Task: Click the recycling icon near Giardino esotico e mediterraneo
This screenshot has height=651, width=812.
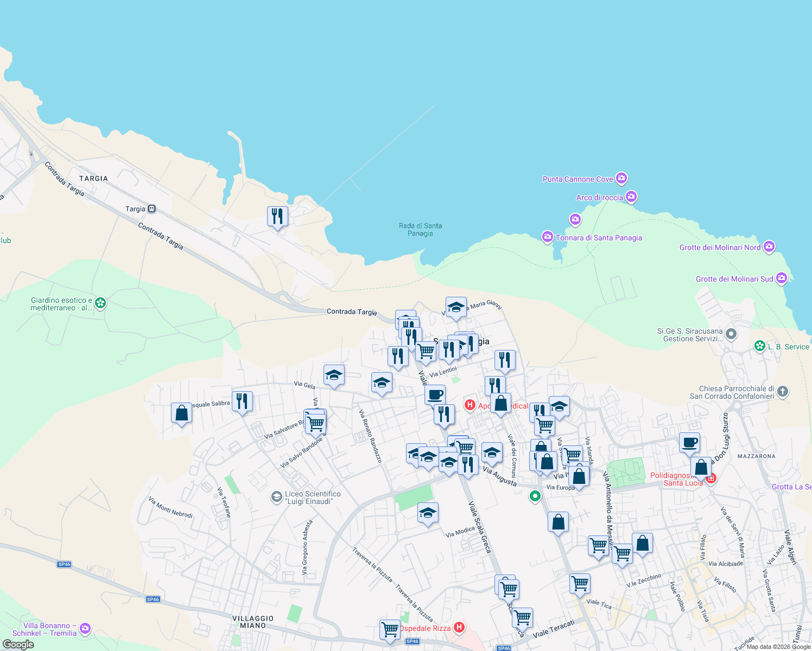Action: (100, 302)
